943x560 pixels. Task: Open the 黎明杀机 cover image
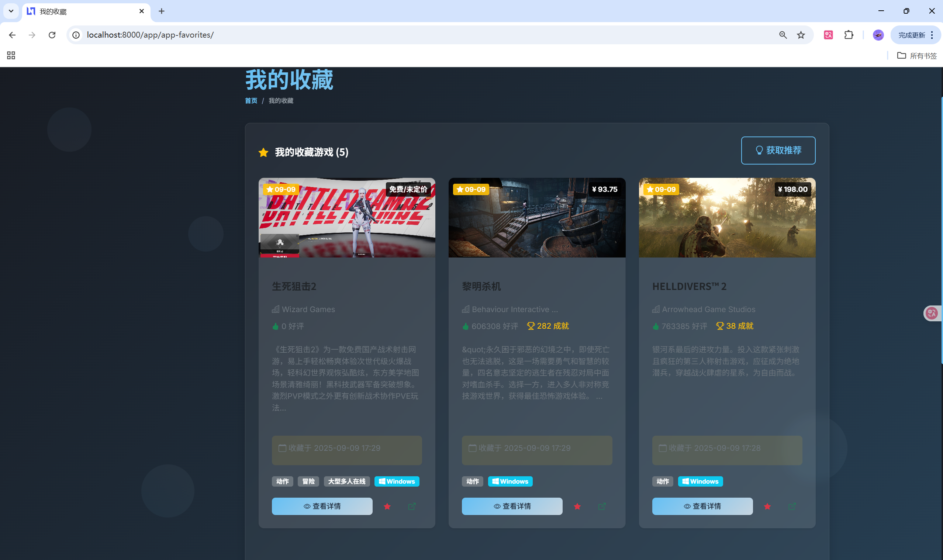536,217
